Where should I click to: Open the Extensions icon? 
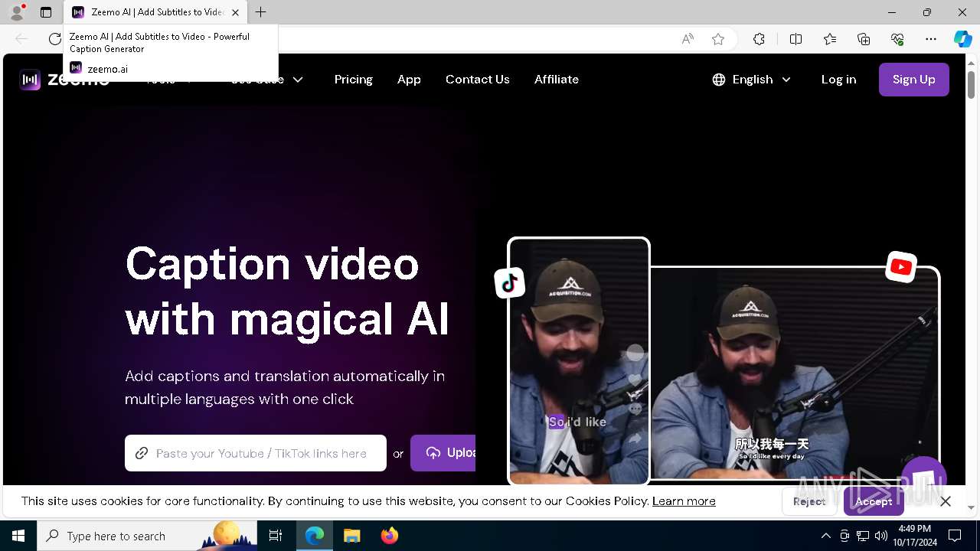[x=759, y=39]
